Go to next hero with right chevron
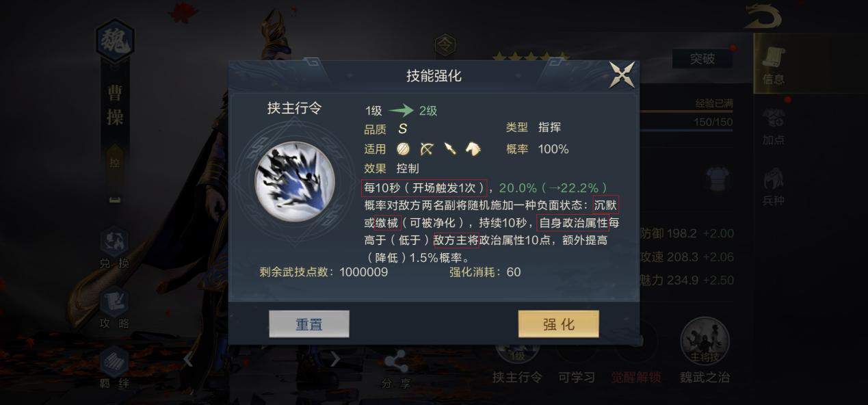The width and height of the screenshot is (868, 405). (x=334, y=359)
